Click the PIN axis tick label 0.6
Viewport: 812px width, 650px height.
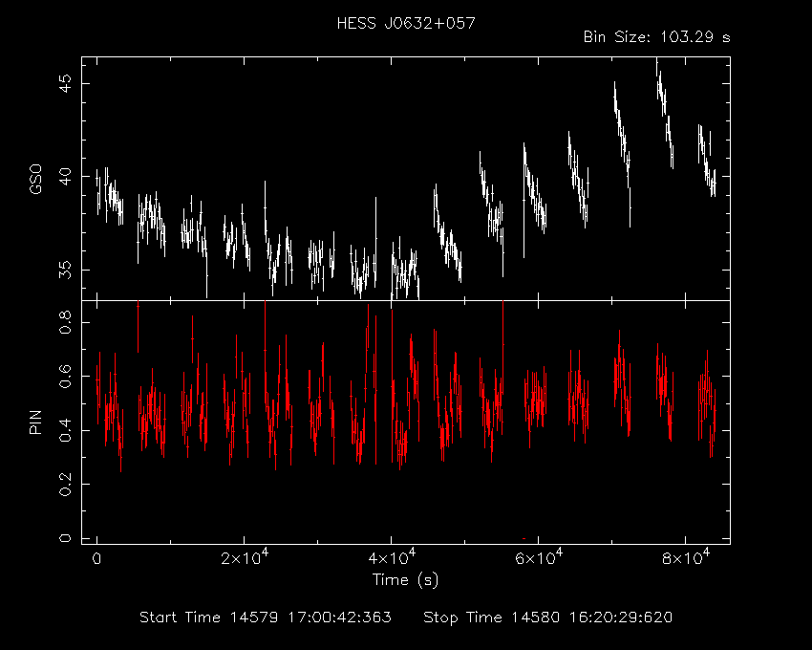point(65,377)
